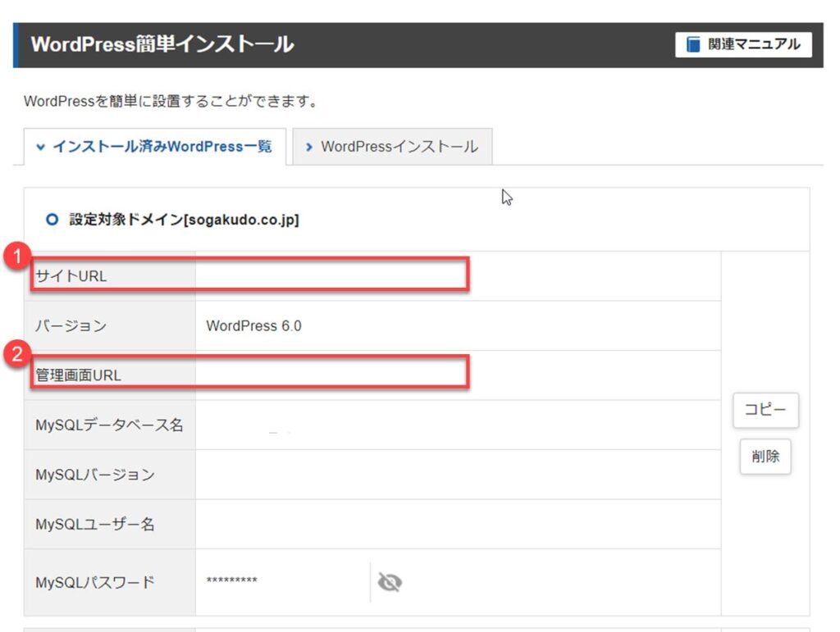Click the chevron on WordPressインストール tab

(x=308, y=147)
